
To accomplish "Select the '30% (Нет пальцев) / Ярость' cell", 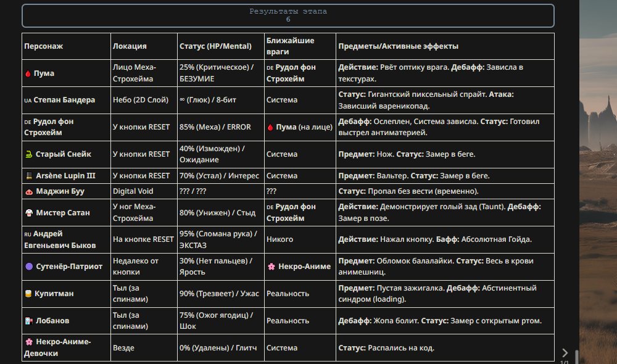I will [221, 267].
